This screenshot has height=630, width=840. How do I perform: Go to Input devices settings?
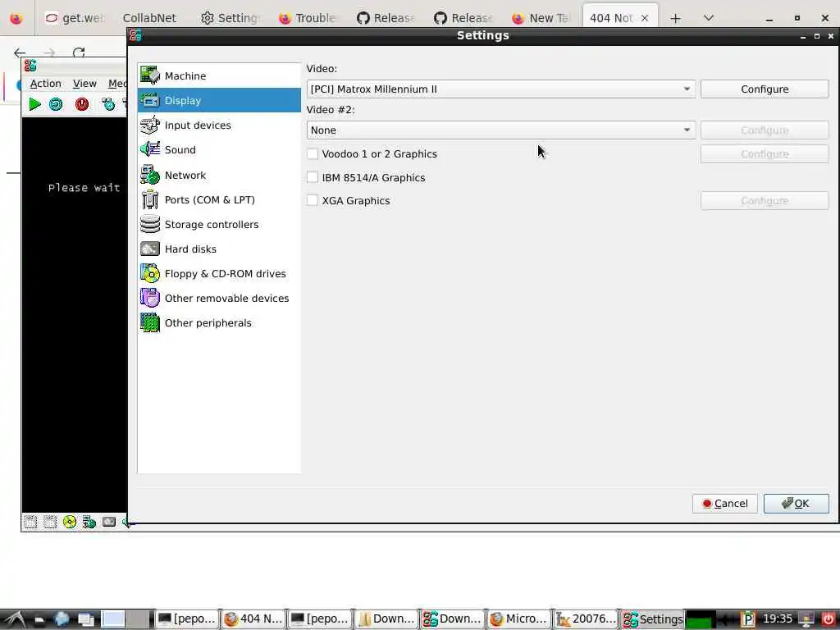click(218, 125)
